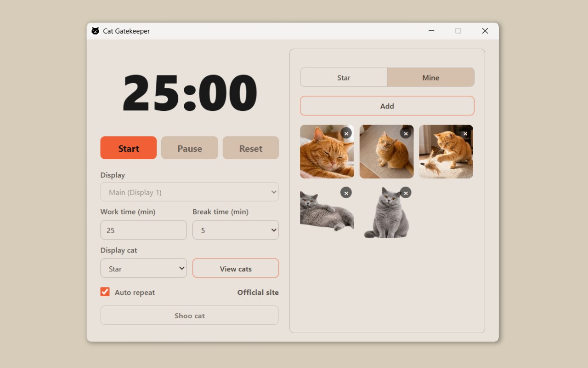Maximize the Cat Gatekeeper window
The image size is (588, 368).
[458, 31]
